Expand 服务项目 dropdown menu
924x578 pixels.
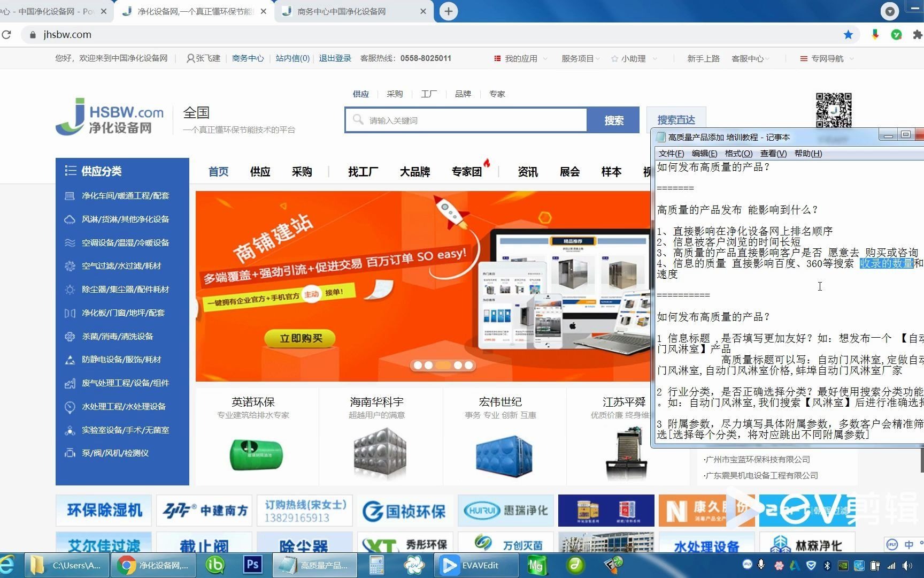580,58
